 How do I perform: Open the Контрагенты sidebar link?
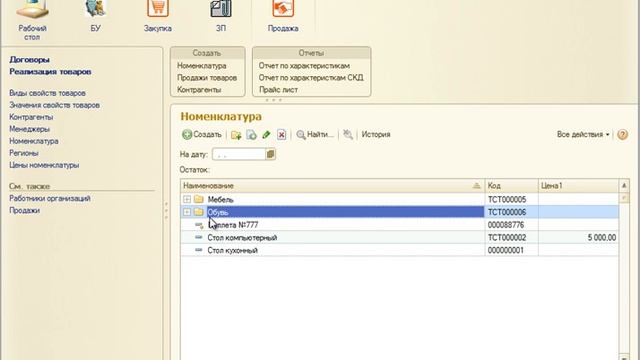(x=31, y=117)
